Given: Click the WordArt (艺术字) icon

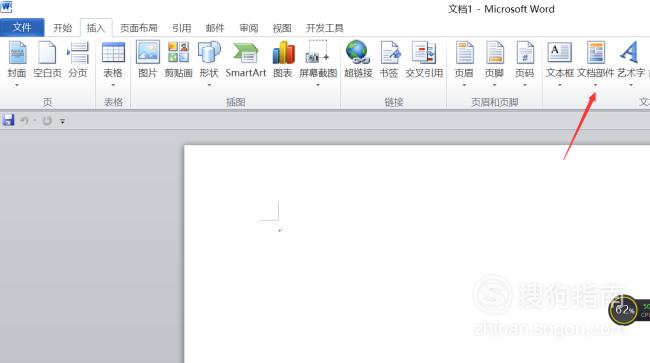Looking at the screenshot, I should pyautogui.click(x=630, y=52).
